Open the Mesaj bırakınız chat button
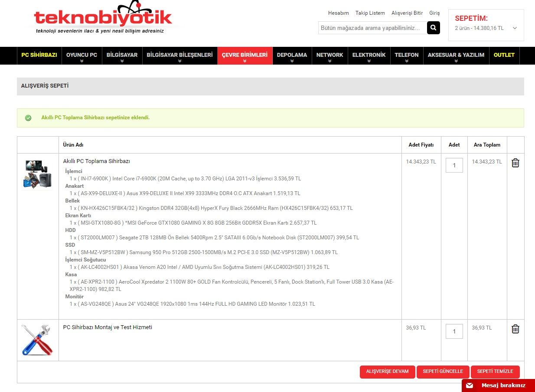 click(x=498, y=385)
